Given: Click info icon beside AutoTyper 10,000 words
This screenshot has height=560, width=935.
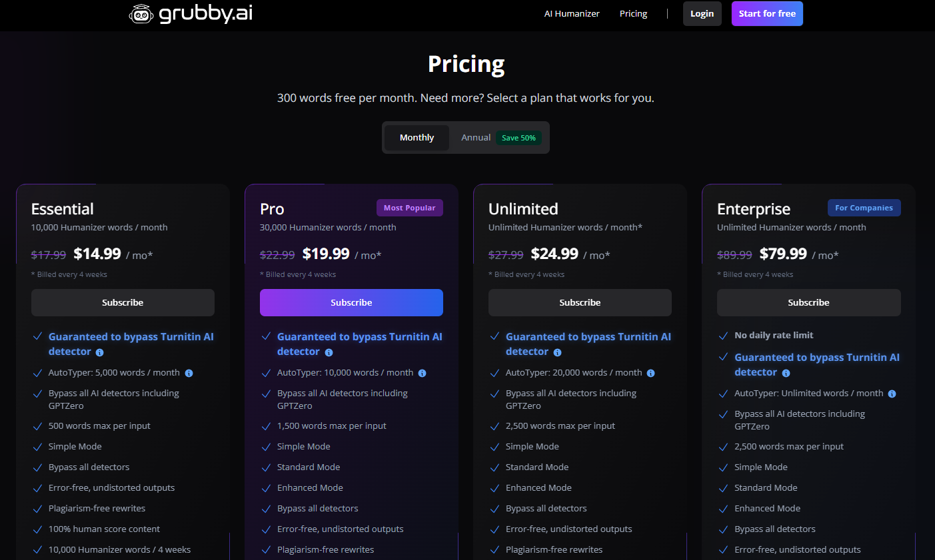Looking at the screenshot, I should 422,373.
